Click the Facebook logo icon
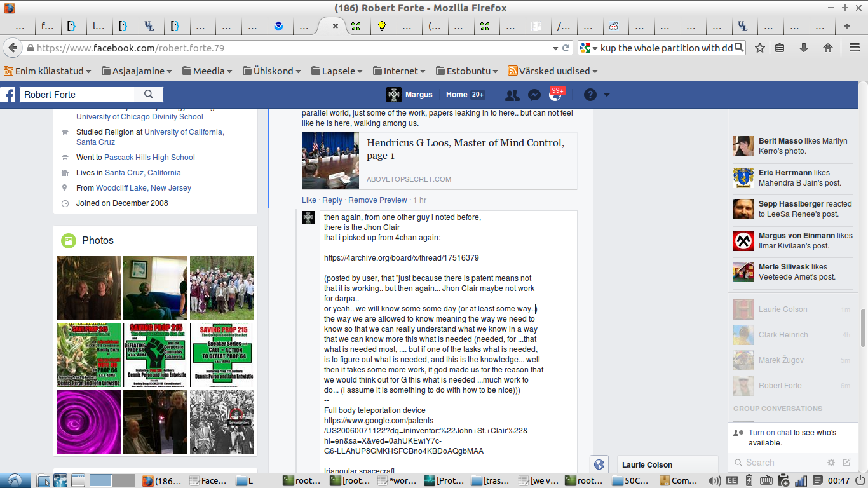The width and height of the screenshot is (868, 488). pos(8,95)
